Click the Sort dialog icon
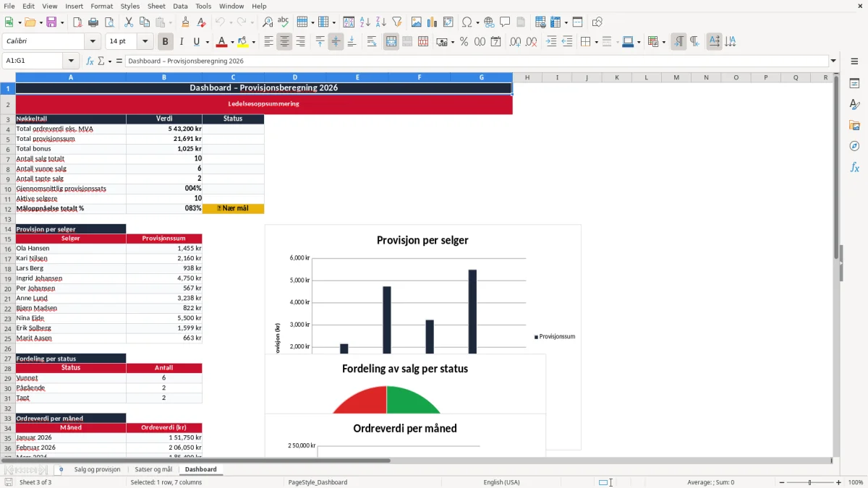Screen dimensions: 868x488 tap(349, 22)
